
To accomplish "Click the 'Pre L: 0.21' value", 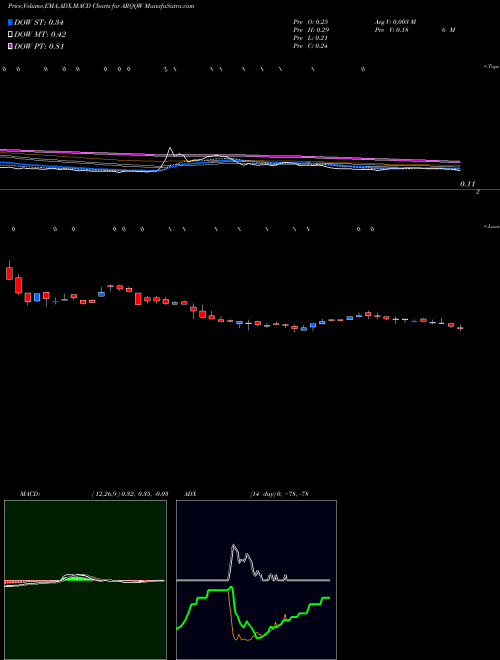I will pos(311,38).
